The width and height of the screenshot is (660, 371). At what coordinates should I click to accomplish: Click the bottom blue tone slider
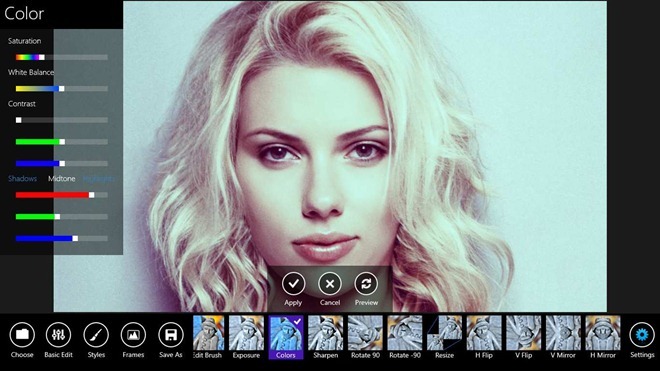(x=61, y=238)
